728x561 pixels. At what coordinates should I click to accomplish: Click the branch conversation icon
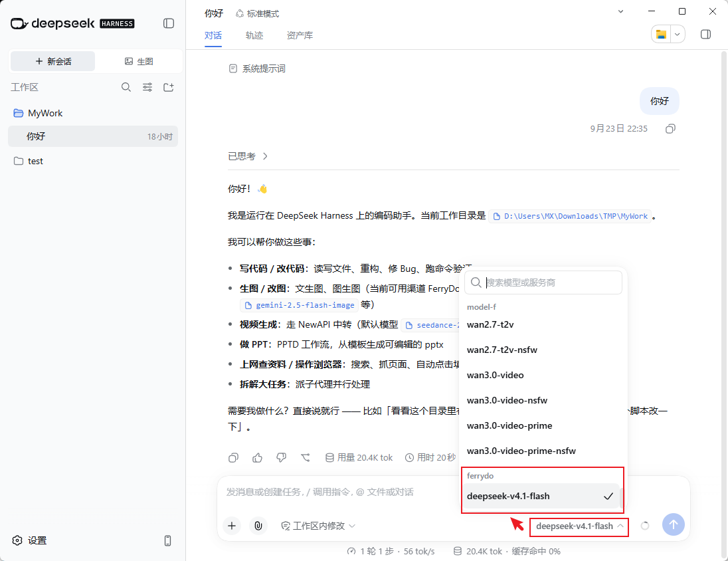pyautogui.click(x=306, y=458)
